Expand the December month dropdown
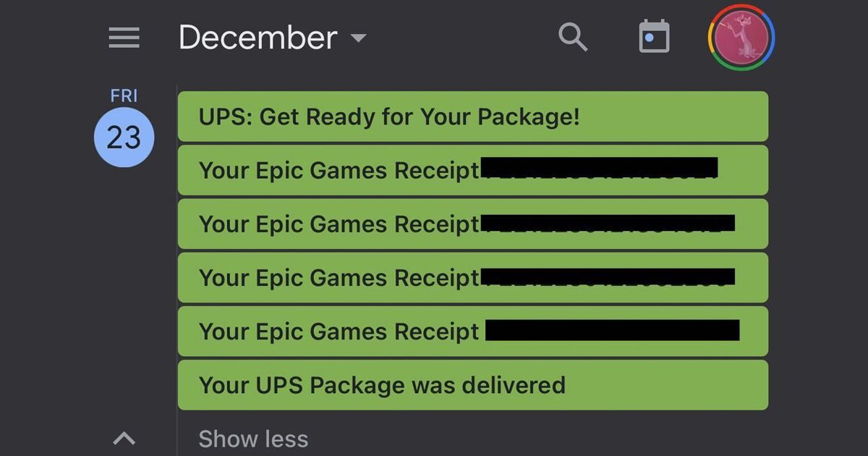The height and width of the screenshot is (456, 868). 273,38
